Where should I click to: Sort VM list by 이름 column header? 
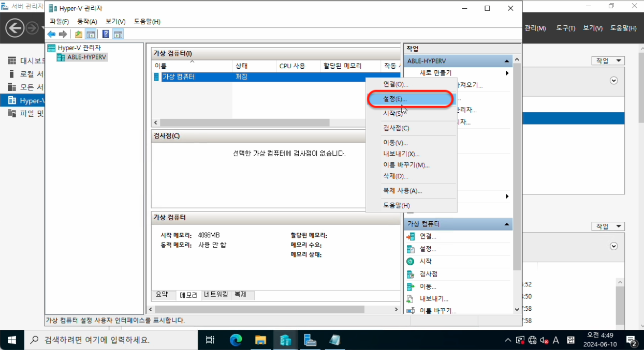pyautogui.click(x=192, y=66)
